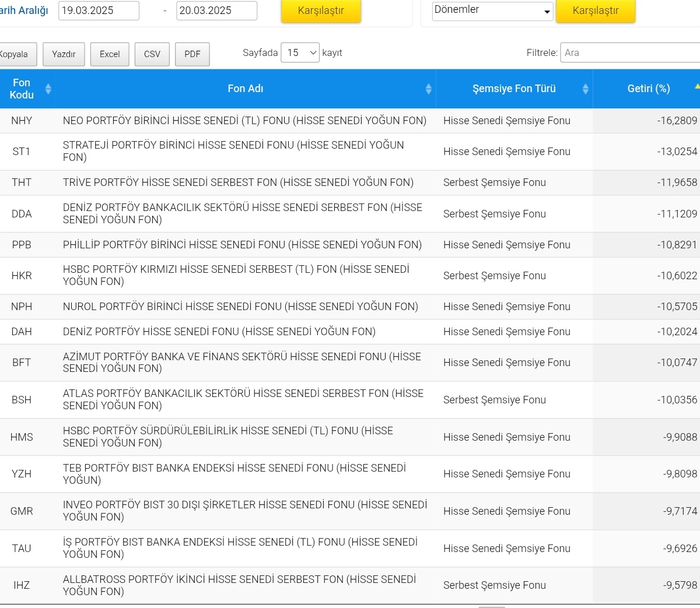Image resolution: width=700 pixels, height=608 pixels.
Task: Select fund code HMS
Action: [x=22, y=437]
